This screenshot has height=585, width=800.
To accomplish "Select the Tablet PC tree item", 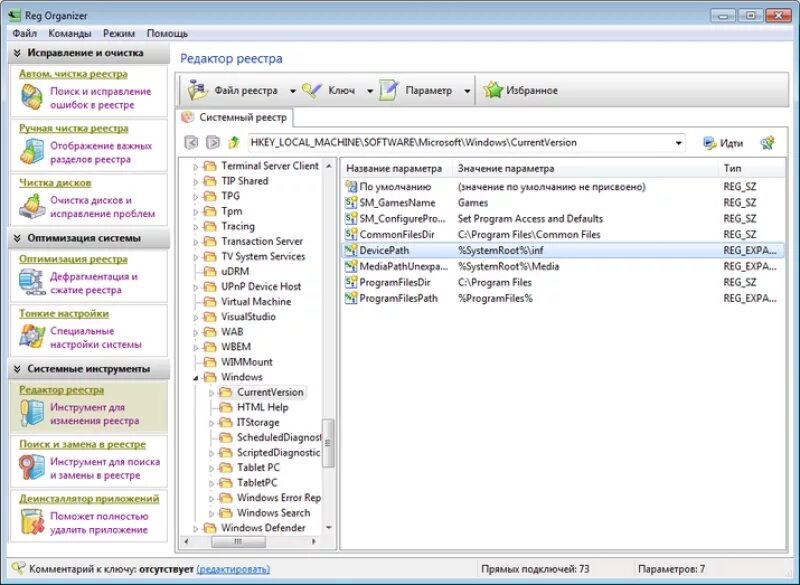I will [x=258, y=467].
